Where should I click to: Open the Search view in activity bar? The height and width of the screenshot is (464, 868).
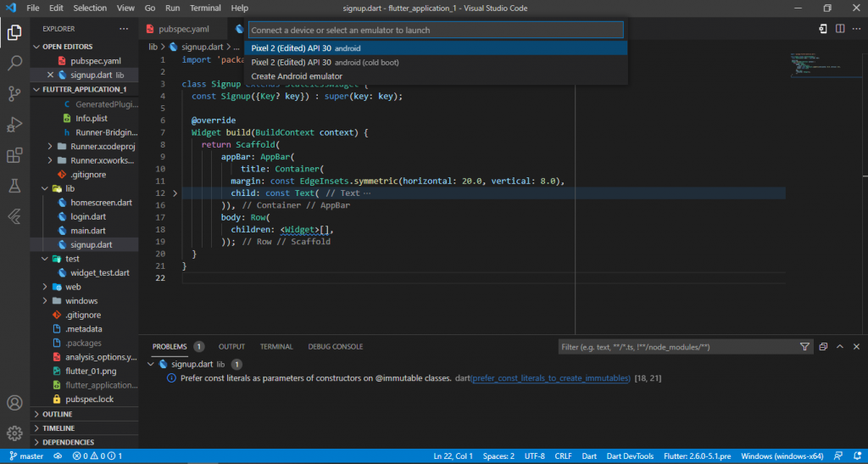(14, 63)
